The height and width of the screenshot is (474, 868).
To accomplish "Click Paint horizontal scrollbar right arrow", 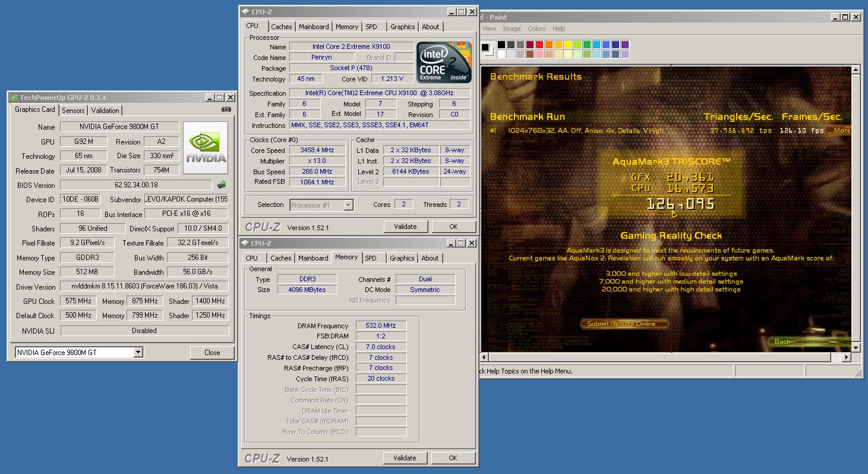I will 846,357.
